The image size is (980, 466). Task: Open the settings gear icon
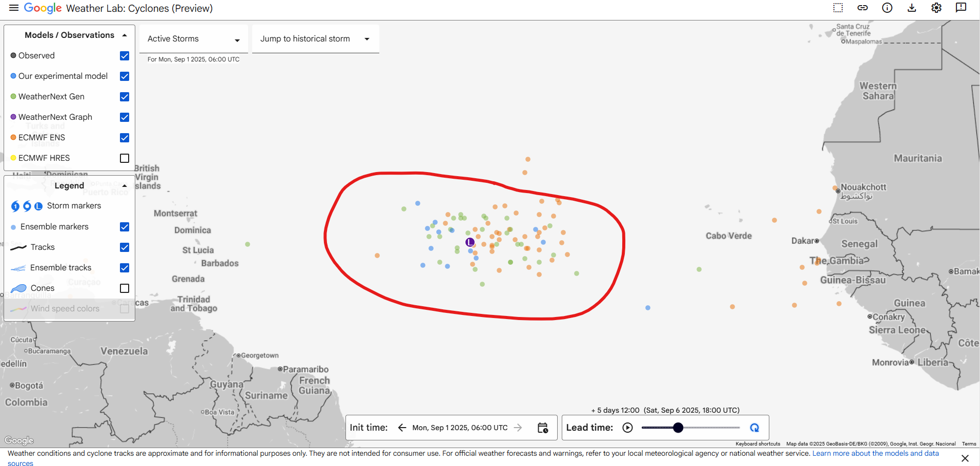936,8
